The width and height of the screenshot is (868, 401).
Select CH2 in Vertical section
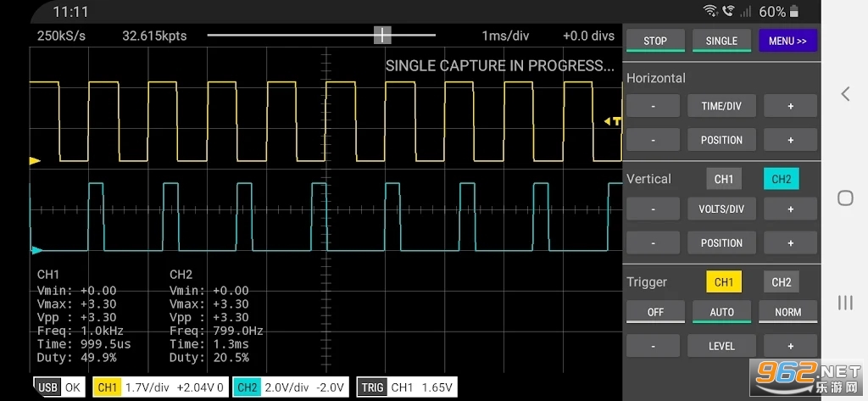(x=781, y=179)
